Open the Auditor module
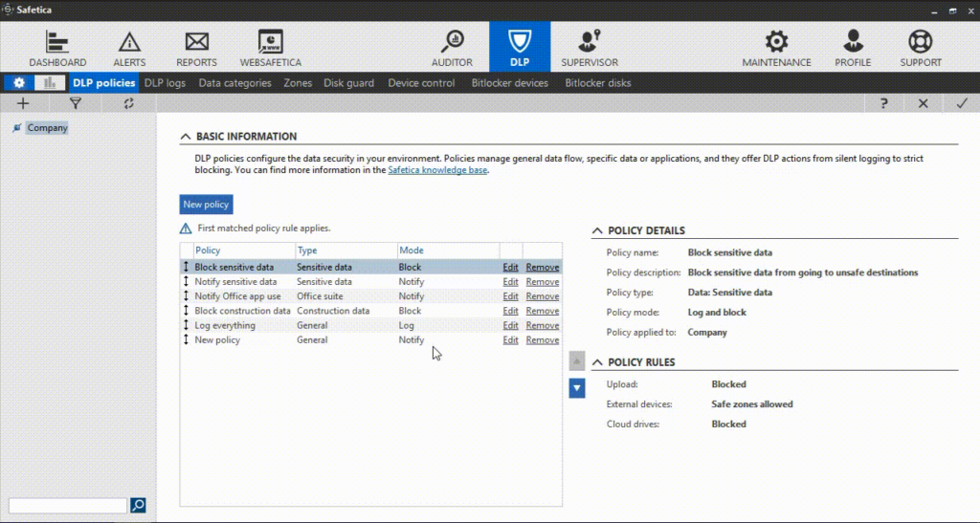This screenshot has height=523, width=980. [452, 48]
